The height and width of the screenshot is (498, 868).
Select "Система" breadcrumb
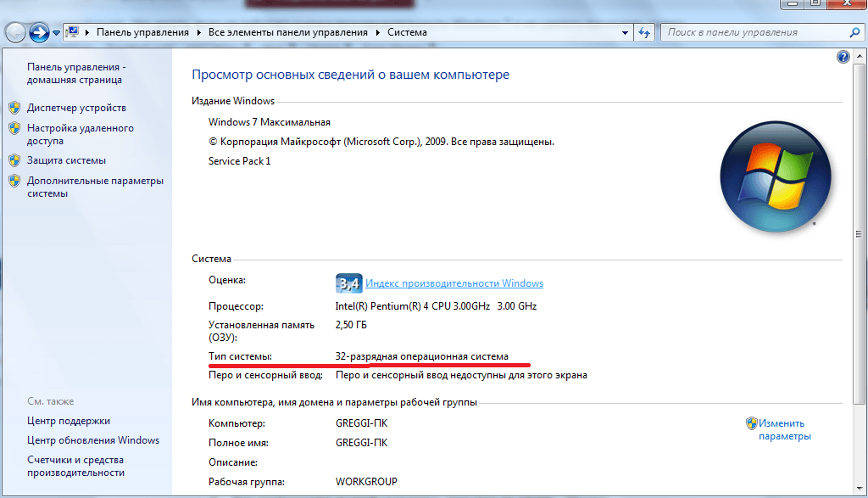[x=407, y=33]
